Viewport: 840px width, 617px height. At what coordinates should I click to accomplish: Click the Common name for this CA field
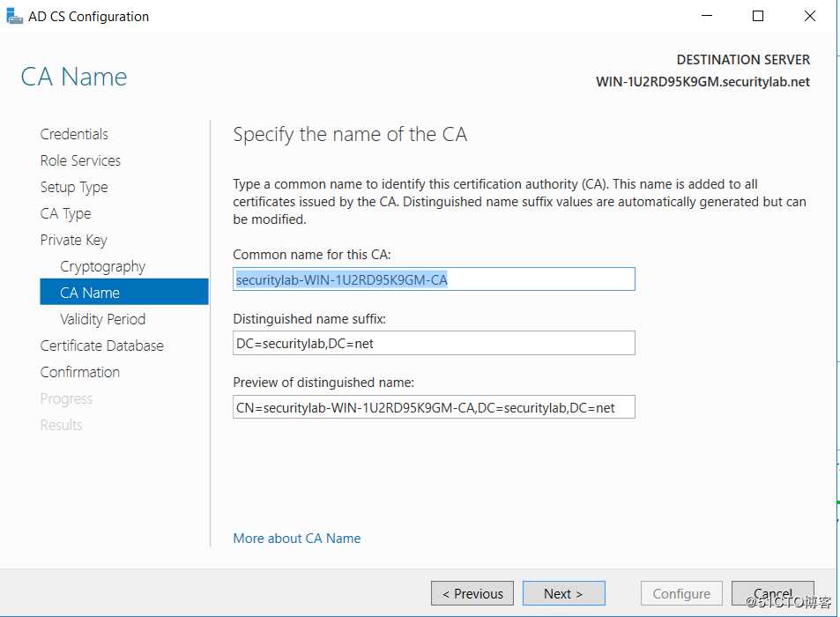[x=434, y=279]
